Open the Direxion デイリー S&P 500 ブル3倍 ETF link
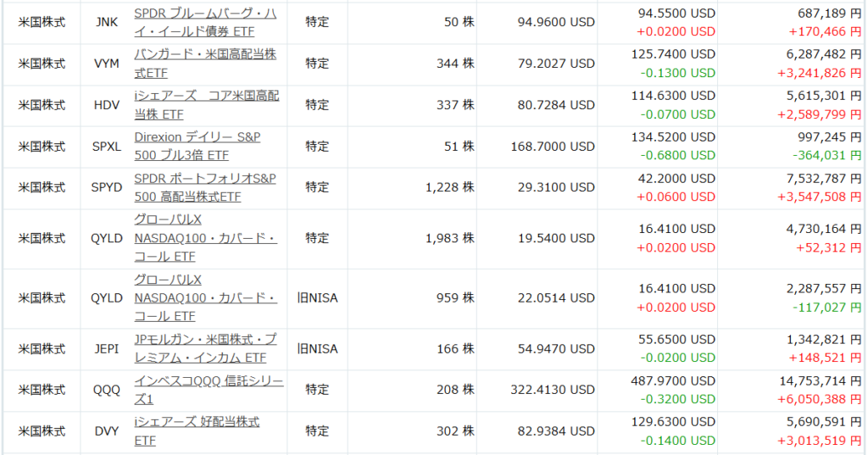 point(197,146)
